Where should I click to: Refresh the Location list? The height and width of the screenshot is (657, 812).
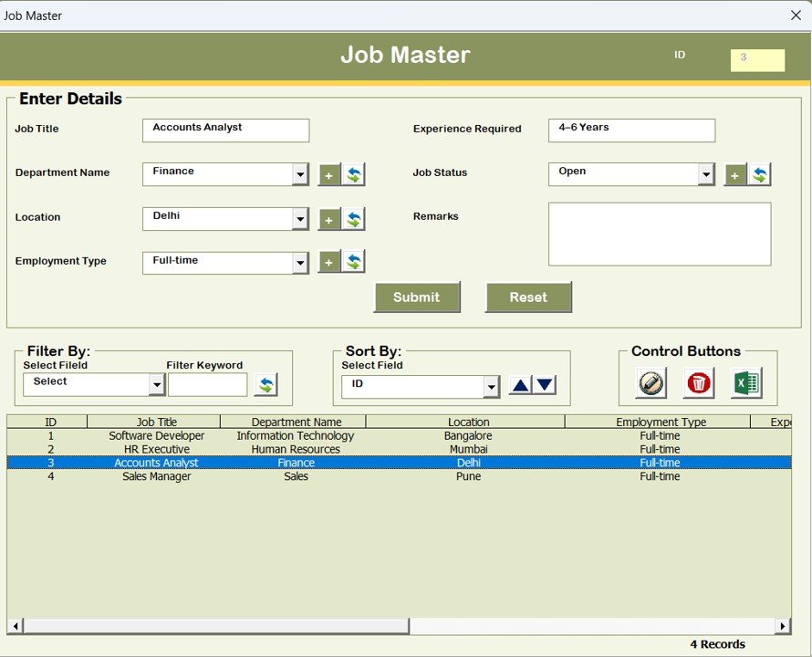(353, 218)
